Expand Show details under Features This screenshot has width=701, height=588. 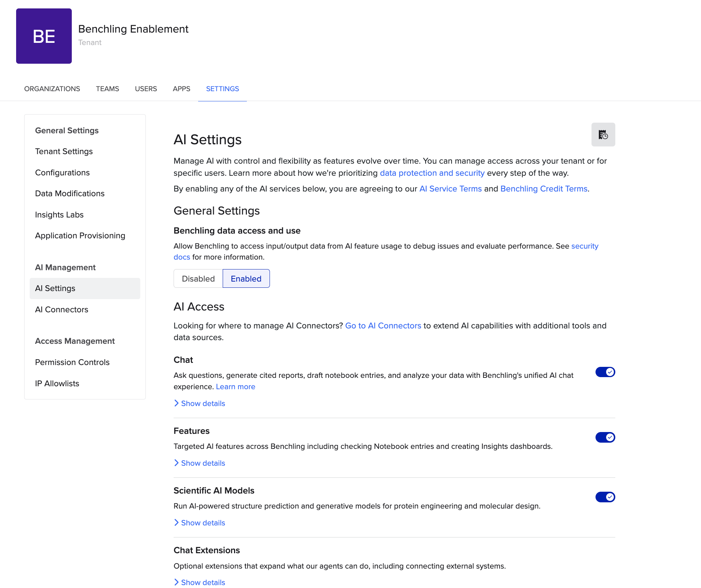click(x=200, y=463)
